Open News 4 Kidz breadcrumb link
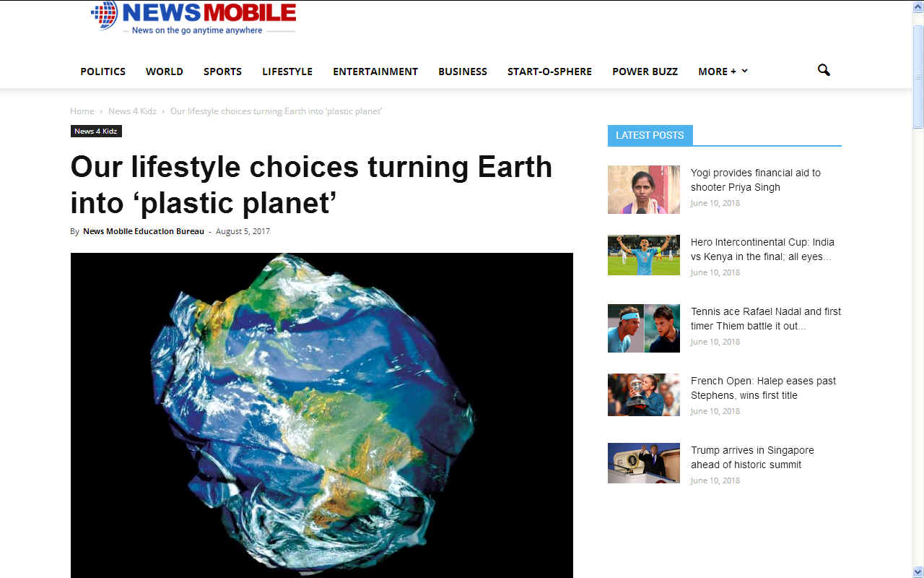Viewport: 924px width, 578px height. click(x=132, y=111)
